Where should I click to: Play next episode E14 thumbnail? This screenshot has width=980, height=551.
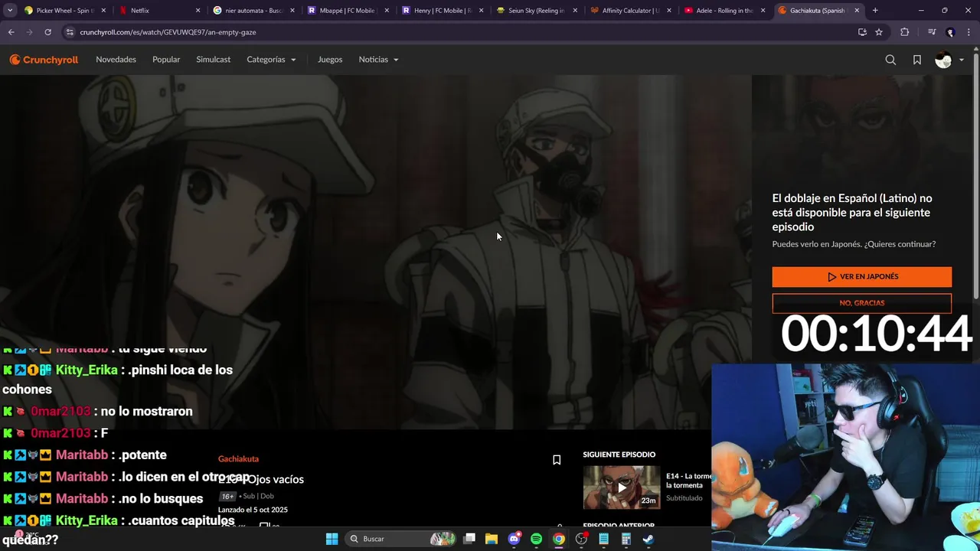[621, 487]
